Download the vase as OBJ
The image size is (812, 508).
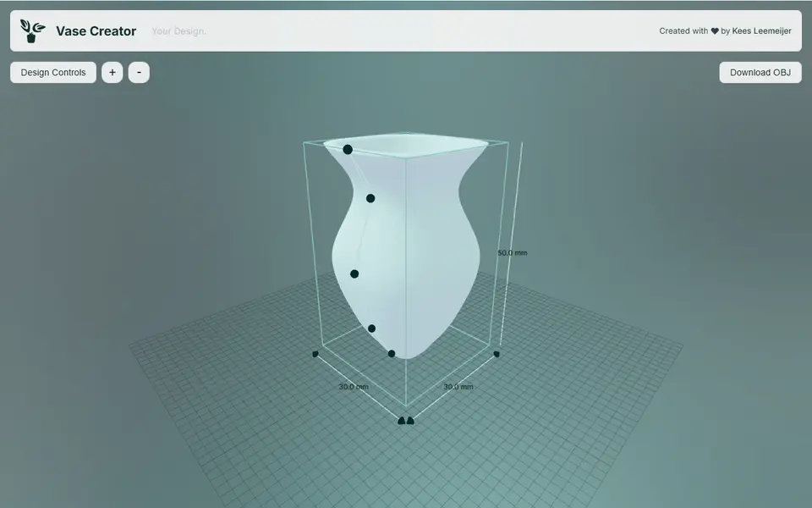click(x=760, y=73)
